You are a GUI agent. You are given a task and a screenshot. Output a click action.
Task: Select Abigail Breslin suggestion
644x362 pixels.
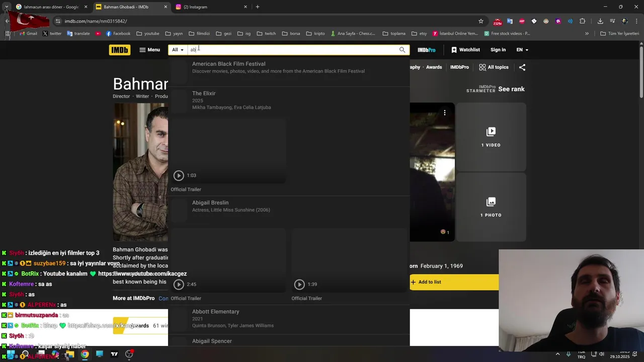[289, 210]
